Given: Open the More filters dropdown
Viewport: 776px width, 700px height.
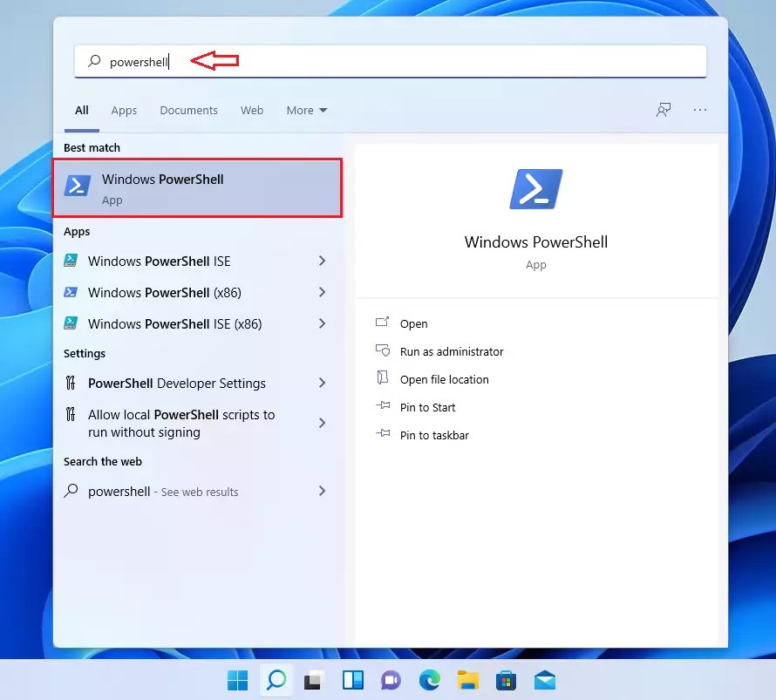Looking at the screenshot, I should [306, 110].
